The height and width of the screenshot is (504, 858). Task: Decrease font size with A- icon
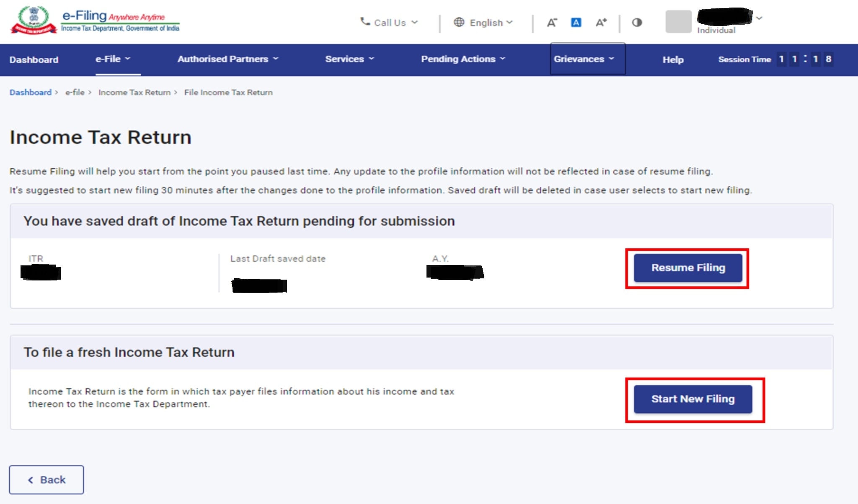tap(552, 23)
